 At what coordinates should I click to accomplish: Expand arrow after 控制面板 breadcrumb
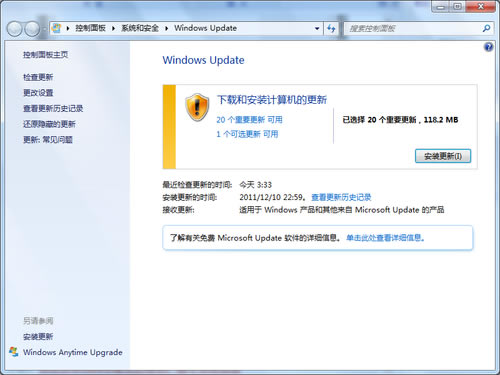click(x=113, y=29)
